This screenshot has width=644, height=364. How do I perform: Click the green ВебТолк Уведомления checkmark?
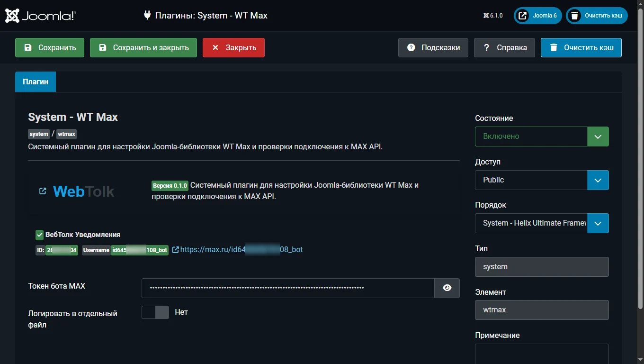40,235
